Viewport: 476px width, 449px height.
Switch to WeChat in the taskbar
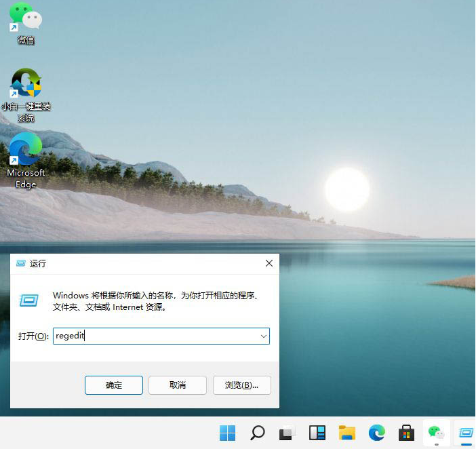point(437,432)
